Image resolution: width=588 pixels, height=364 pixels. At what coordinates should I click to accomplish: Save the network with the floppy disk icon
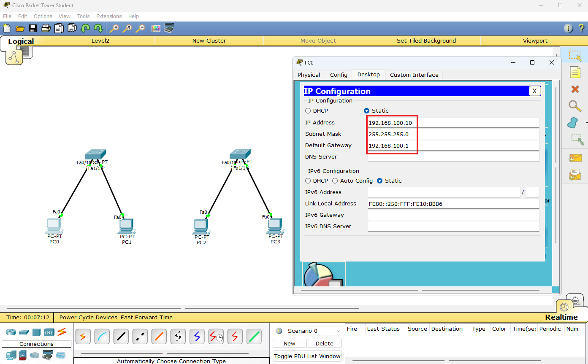33,29
